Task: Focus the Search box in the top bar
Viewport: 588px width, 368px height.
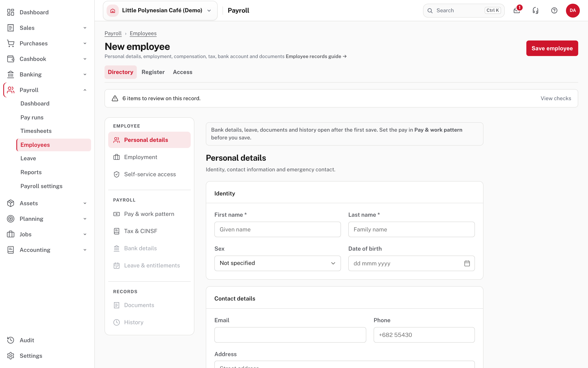Action: [x=464, y=10]
